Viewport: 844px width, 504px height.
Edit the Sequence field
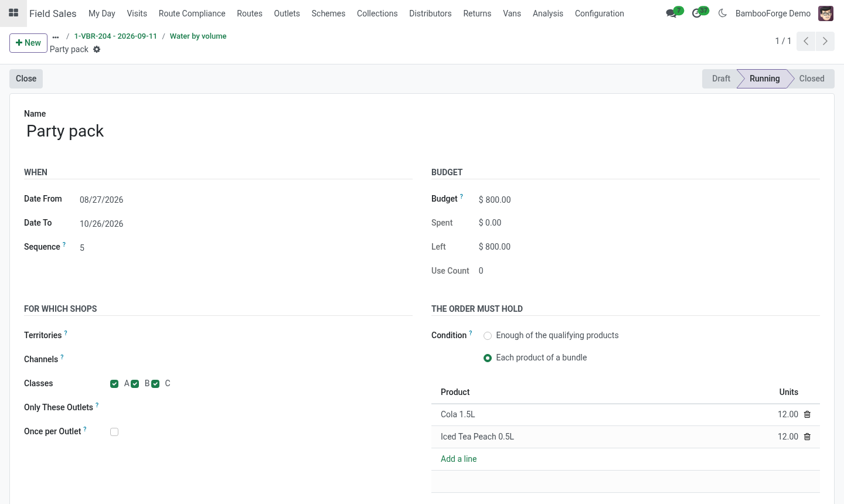click(246, 248)
